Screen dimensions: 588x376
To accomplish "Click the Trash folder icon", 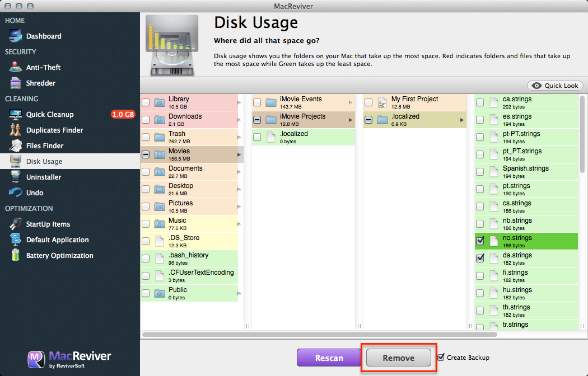I will pyautogui.click(x=160, y=137).
